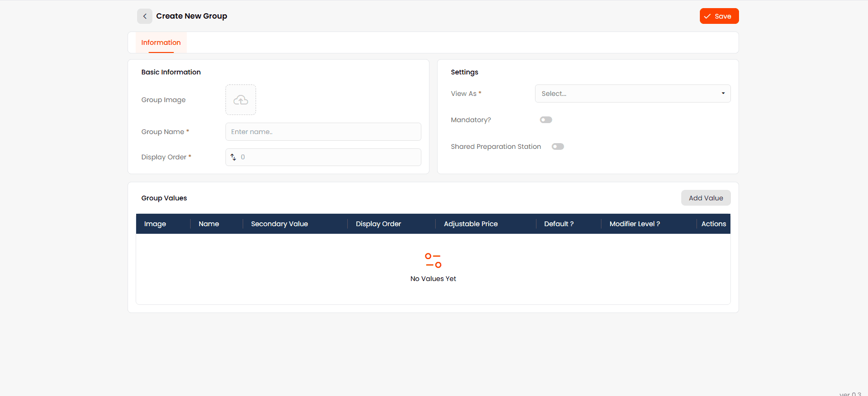The image size is (868, 396).
Task: Click the up-down arrows icon in Display Order
Action: tap(234, 157)
